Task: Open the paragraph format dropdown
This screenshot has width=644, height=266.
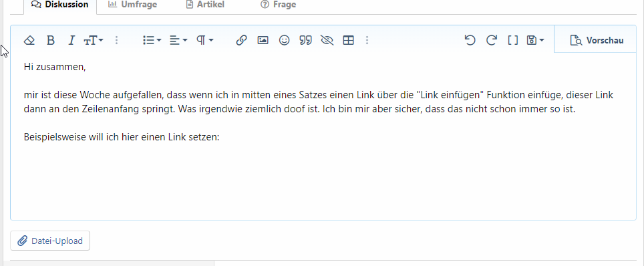Action: click(x=205, y=40)
